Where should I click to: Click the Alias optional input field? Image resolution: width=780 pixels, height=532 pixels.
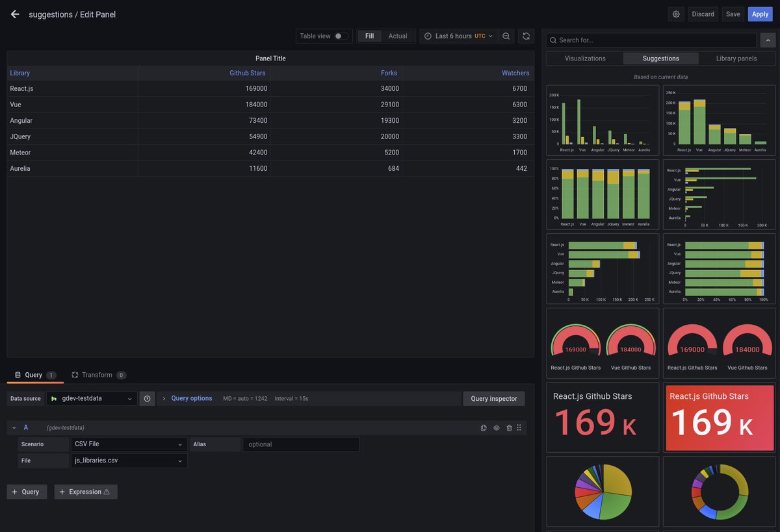[301, 444]
